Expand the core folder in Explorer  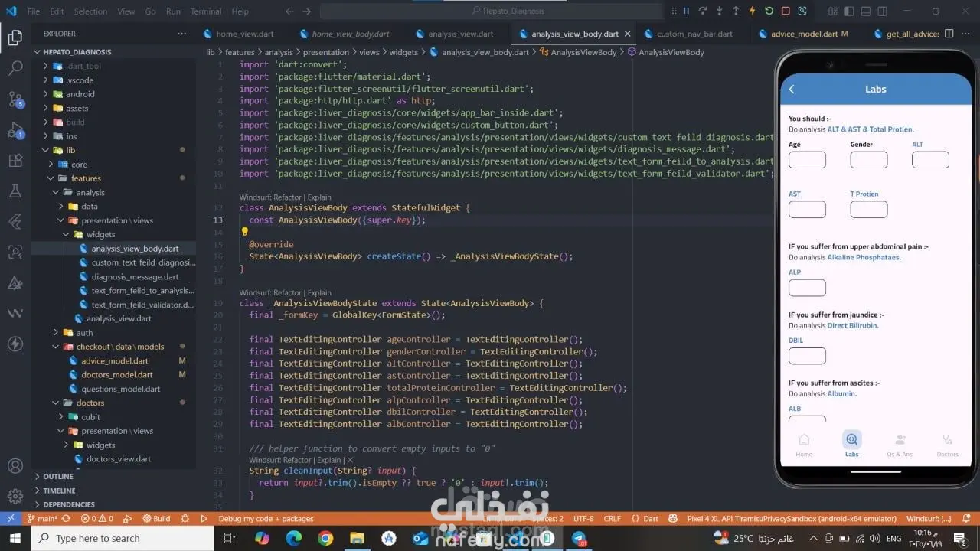click(79, 165)
